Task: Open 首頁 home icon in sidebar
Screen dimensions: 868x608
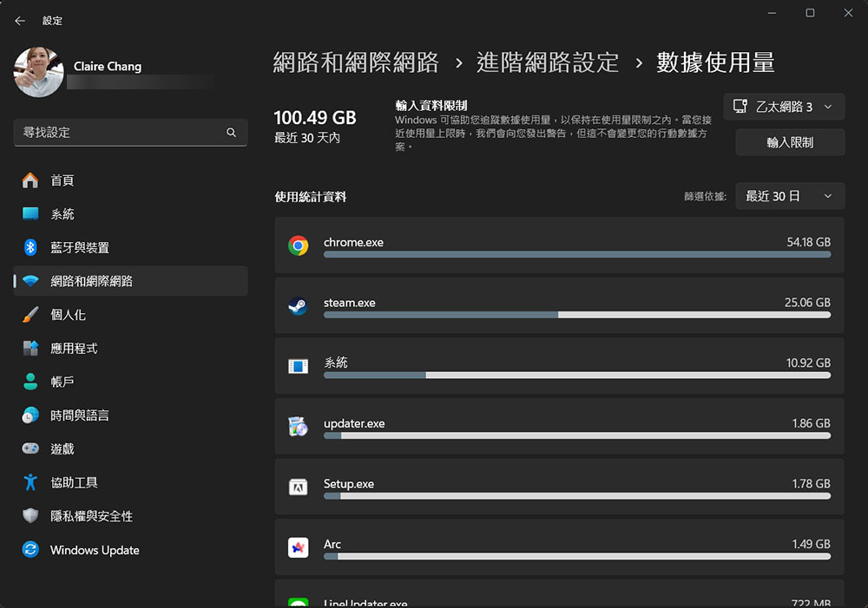Action: point(30,180)
